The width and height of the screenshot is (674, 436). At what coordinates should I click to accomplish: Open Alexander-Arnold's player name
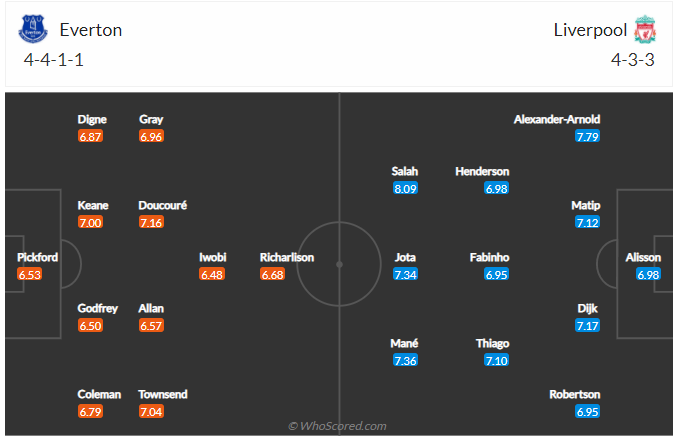[x=557, y=119]
